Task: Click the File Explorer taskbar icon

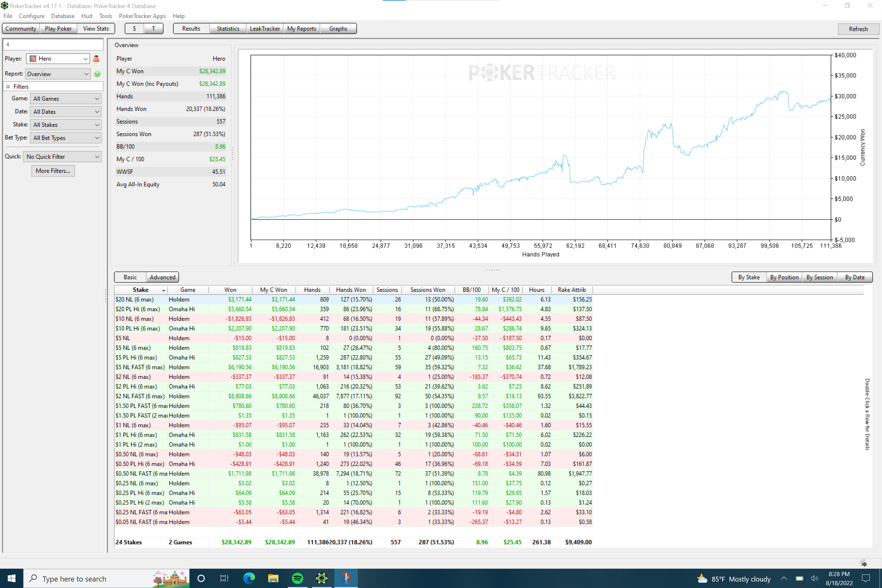Action: (x=273, y=578)
